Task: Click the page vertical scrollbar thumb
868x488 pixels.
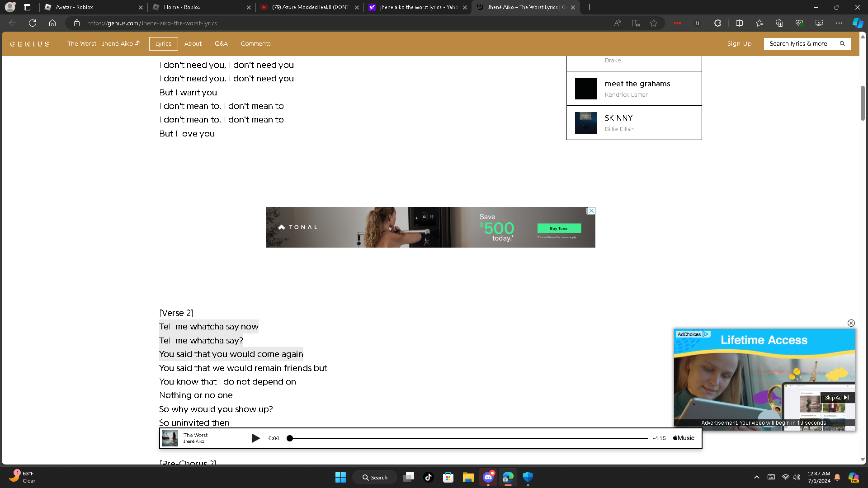Action: [x=863, y=103]
